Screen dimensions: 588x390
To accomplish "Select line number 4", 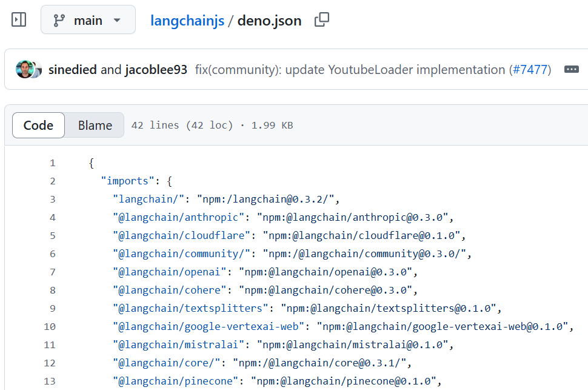I will tap(53, 218).
